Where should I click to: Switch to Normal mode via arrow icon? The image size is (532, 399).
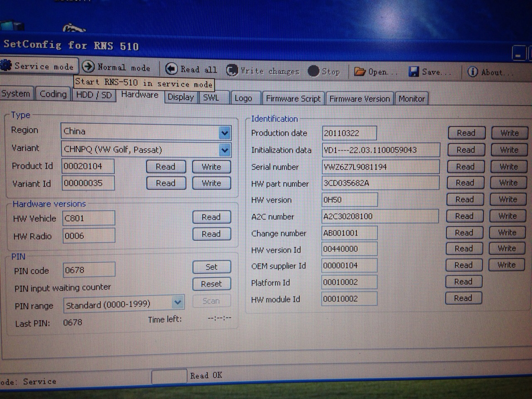click(x=88, y=67)
